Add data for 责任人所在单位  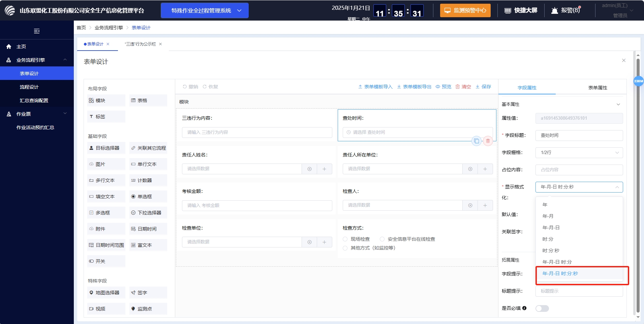coord(485,169)
